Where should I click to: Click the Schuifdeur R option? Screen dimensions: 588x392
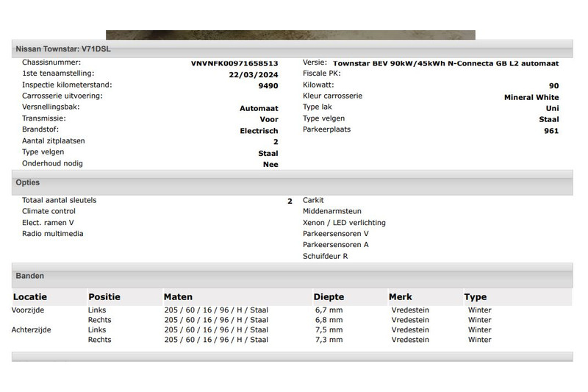tap(325, 256)
